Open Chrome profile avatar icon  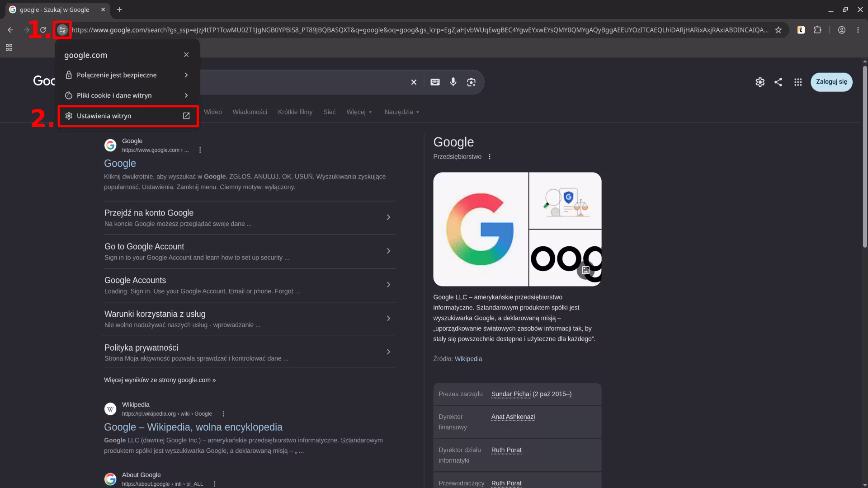pos(842,30)
